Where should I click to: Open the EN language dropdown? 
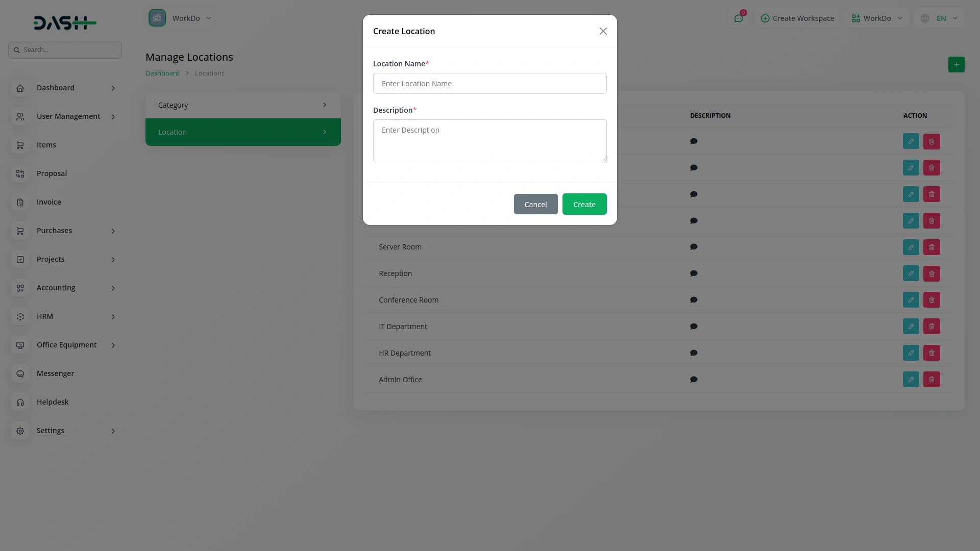tap(940, 18)
